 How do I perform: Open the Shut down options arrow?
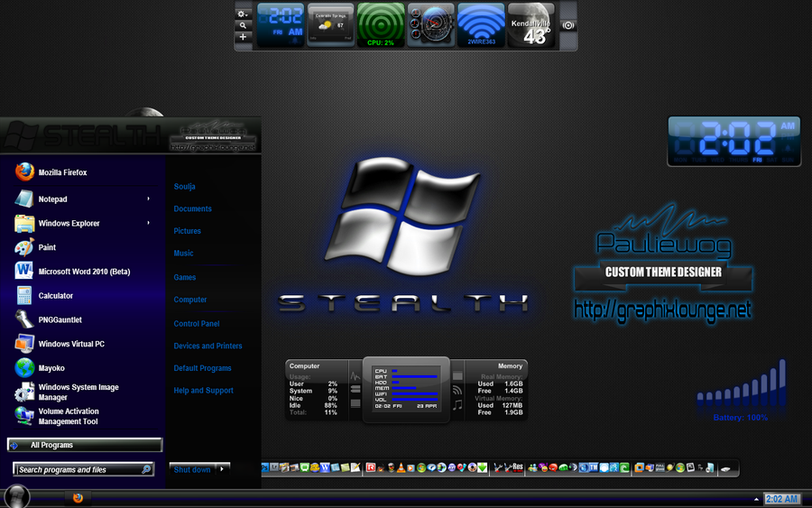point(222,469)
